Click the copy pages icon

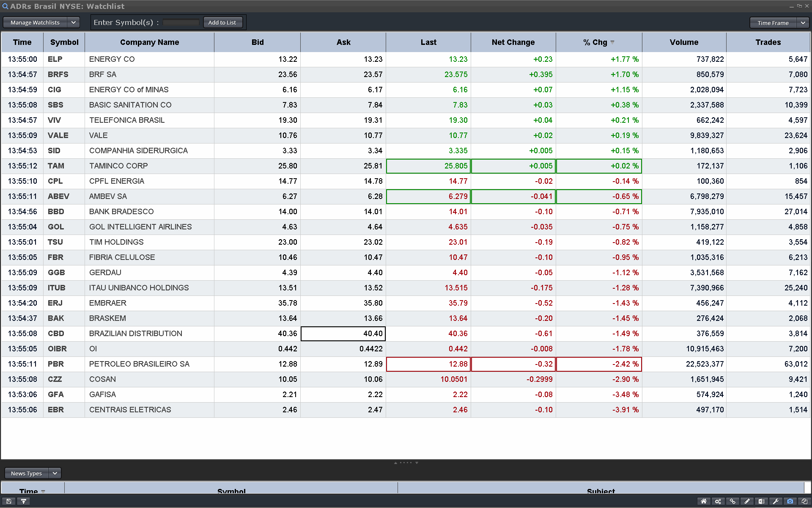pyautogui.click(x=804, y=501)
